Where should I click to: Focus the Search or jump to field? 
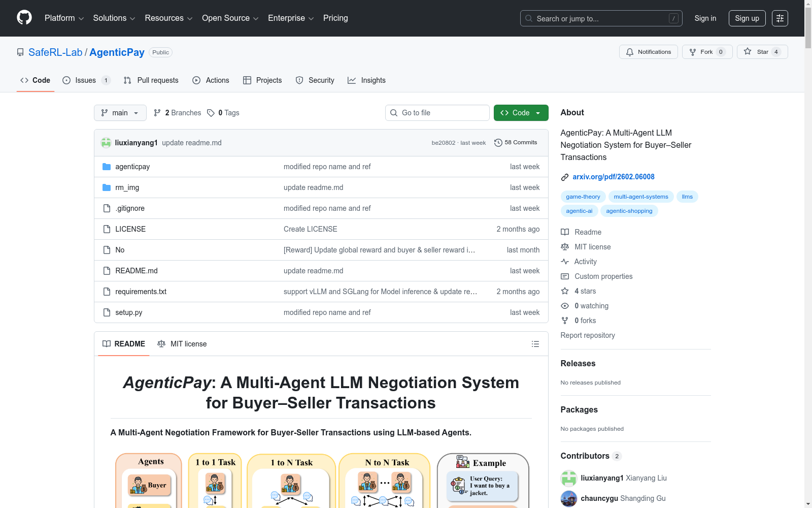[x=601, y=18]
